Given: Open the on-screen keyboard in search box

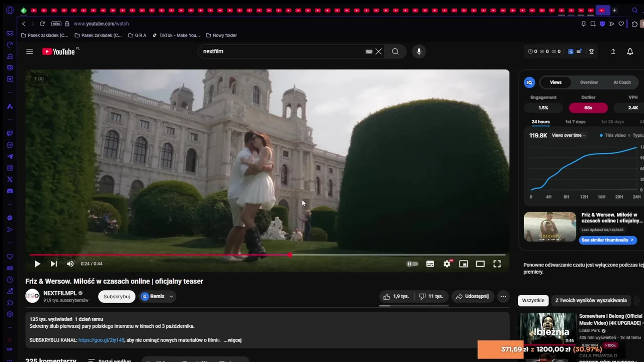Looking at the screenshot, I should pyautogui.click(x=369, y=51).
